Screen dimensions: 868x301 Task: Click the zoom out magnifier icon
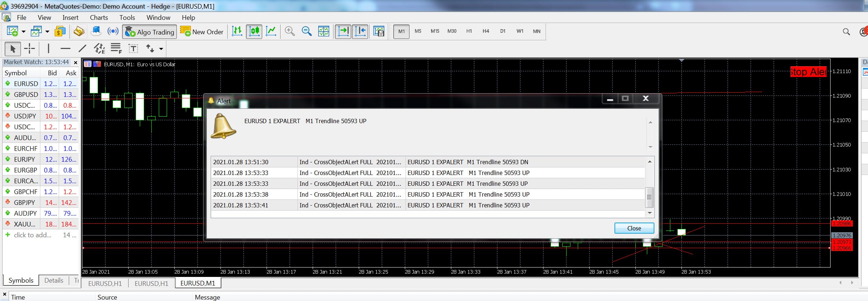[x=307, y=32]
